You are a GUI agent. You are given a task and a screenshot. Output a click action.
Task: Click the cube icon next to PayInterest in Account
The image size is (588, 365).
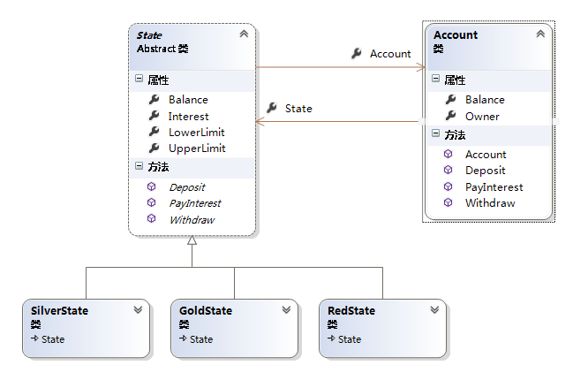point(449,186)
